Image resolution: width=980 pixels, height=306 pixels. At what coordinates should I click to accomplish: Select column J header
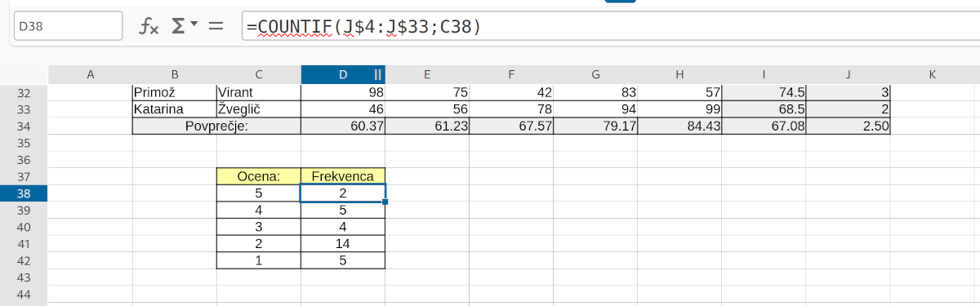point(848,74)
